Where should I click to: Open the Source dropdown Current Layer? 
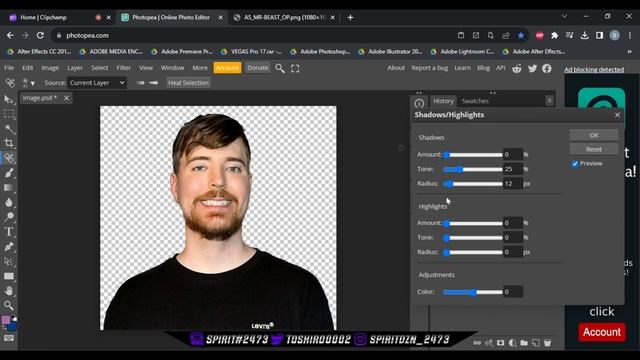97,83
